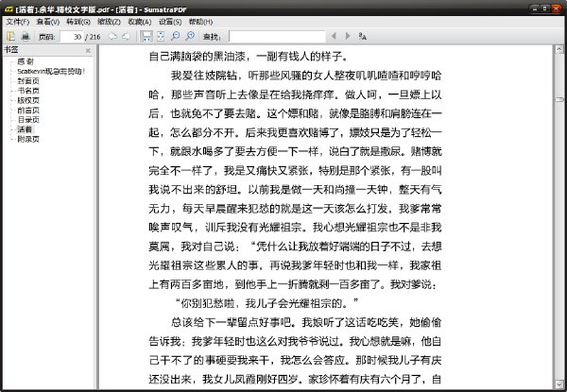The image size is (567, 392).
Task: Open the 帮助(H) menu
Action: click(200, 22)
